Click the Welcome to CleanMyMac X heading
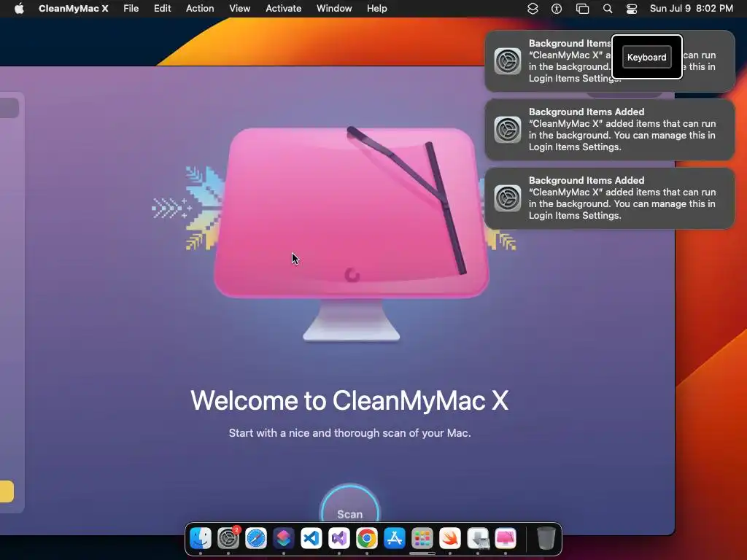The height and width of the screenshot is (560, 747). pyautogui.click(x=349, y=400)
